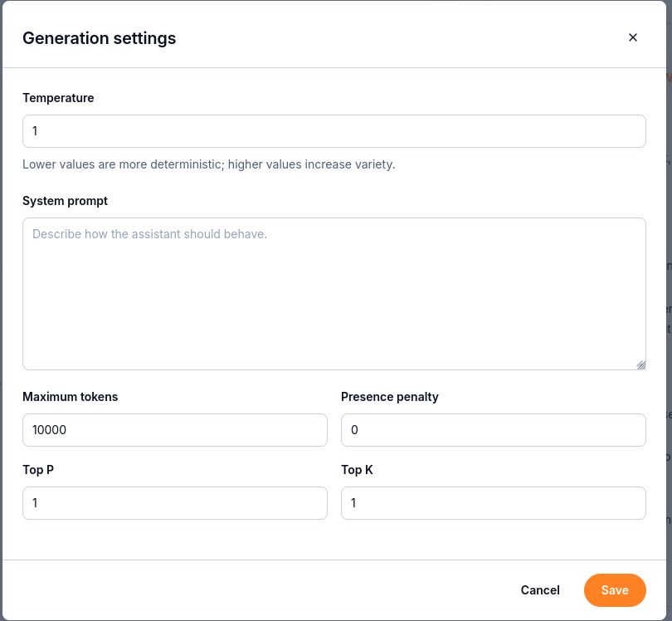Click the Temperature input field
The height and width of the screenshot is (621, 672).
[334, 131]
